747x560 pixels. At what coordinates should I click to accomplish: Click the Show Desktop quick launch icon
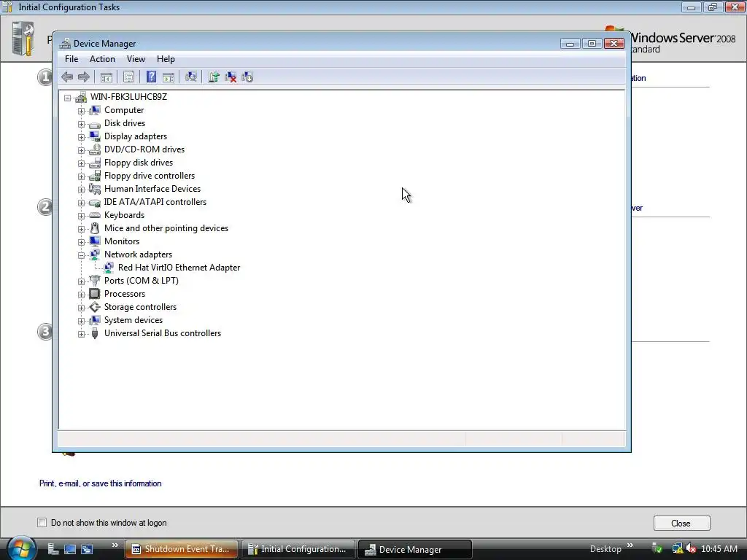tap(69, 549)
